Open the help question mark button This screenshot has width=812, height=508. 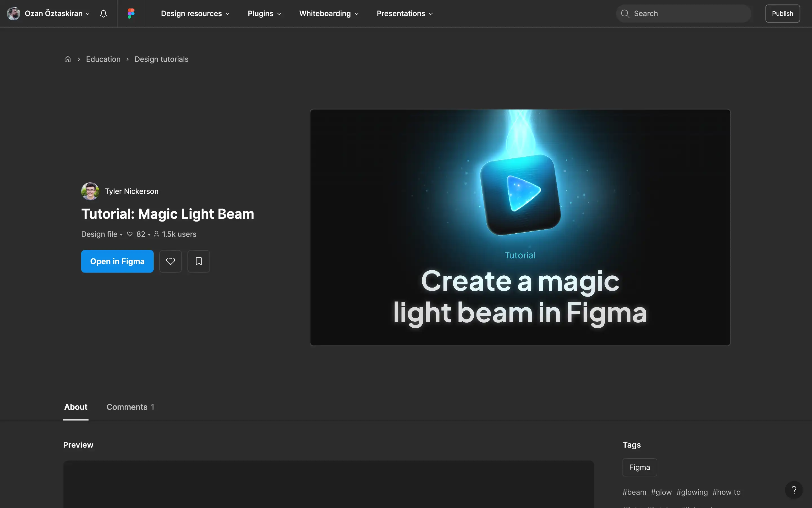794,490
